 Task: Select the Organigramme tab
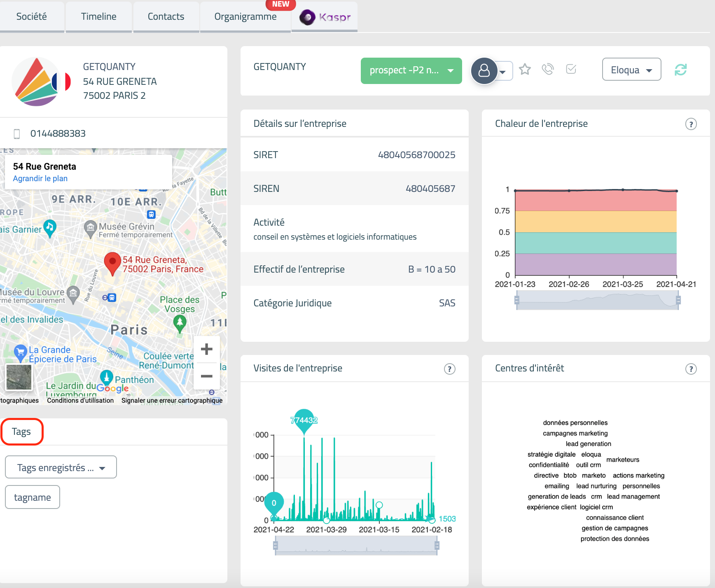[x=245, y=16]
